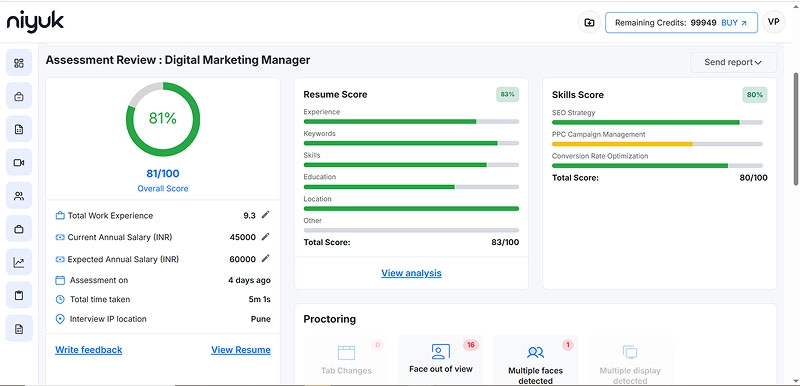Click the 9.3 work experience value
The width and height of the screenshot is (800, 386).
click(249, 216)
